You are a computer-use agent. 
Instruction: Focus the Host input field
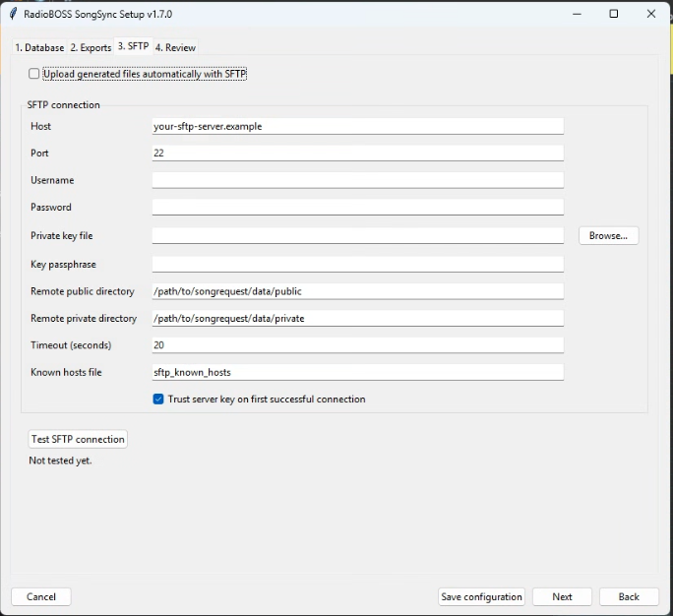pos(358,126)
